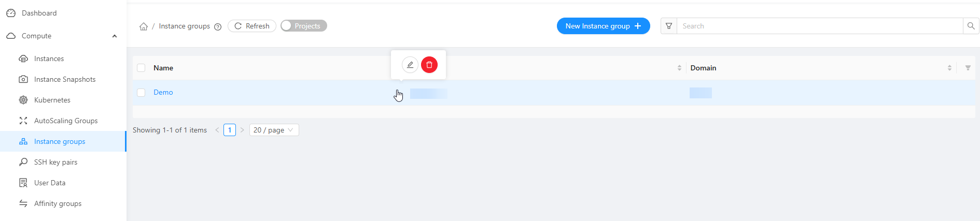Click the edit pencil icon
This screenshot has height=221, width=980.
[410, 65]
